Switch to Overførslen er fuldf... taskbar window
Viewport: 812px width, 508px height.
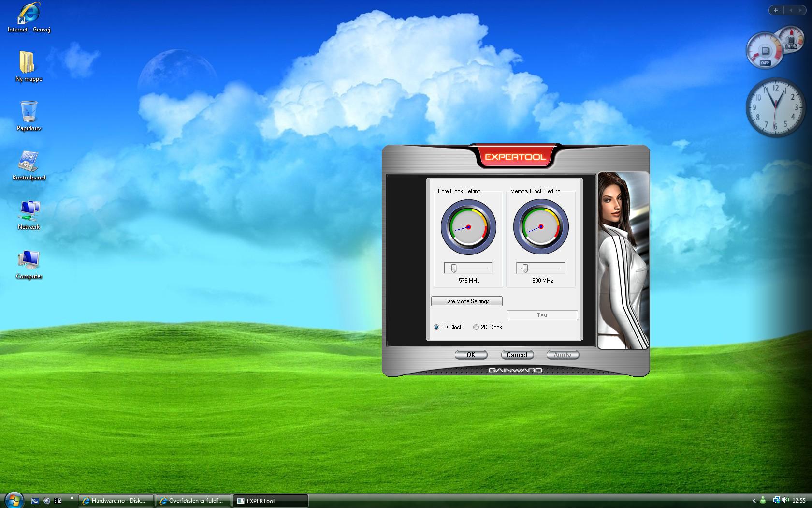pyautogui.click(x=193, y=501)
